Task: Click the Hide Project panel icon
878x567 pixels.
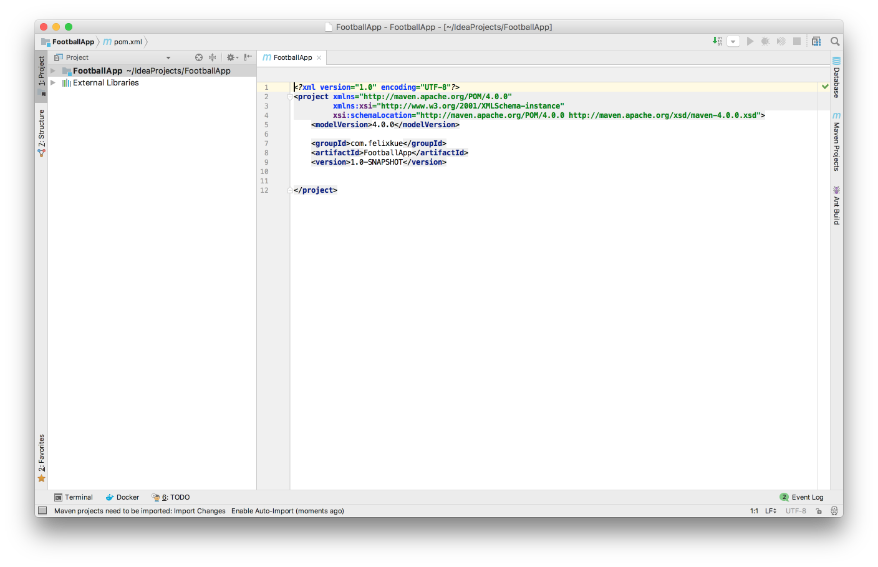Action: pos(248,58)
